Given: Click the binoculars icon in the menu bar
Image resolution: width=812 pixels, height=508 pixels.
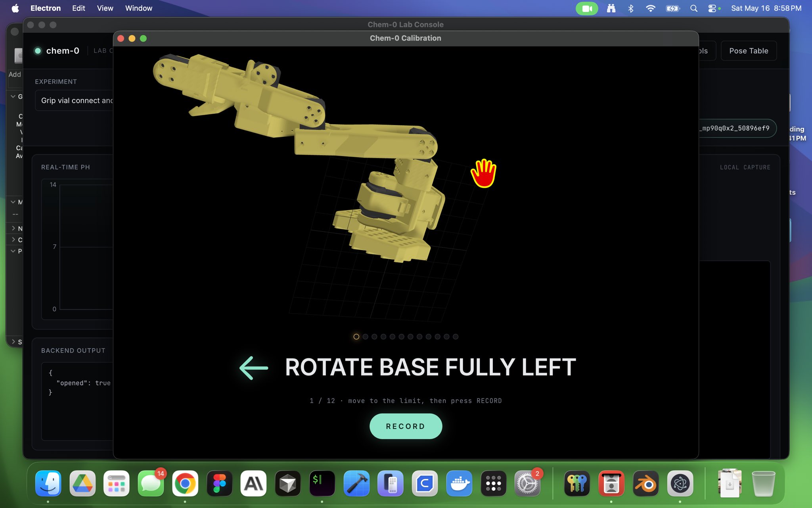Looking at the screenshot, I should pyautogui.click(x=611, y=8).
